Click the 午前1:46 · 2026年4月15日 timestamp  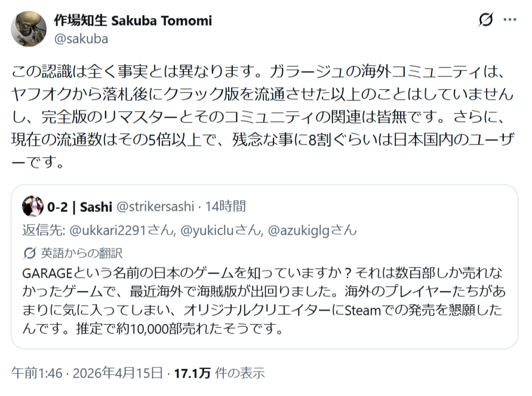[x=87, y=373]
